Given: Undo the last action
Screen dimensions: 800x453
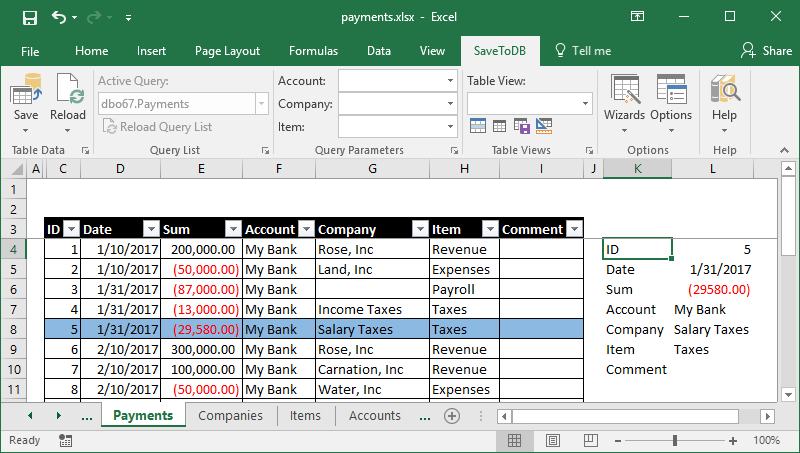Looking at the screenshot, I should click(x=59, y=18).
